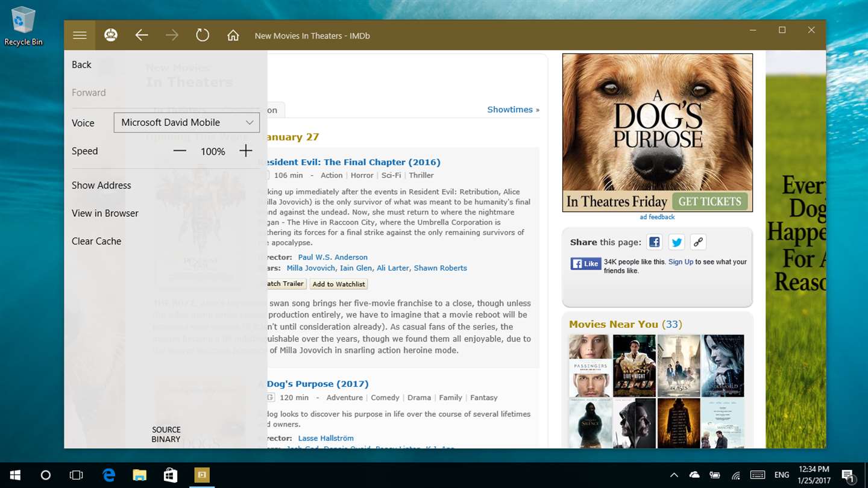The width and height of the screenshot is (868, 488).
Task: Open director Lasse Hallström link
Action: tap(325, 438)
